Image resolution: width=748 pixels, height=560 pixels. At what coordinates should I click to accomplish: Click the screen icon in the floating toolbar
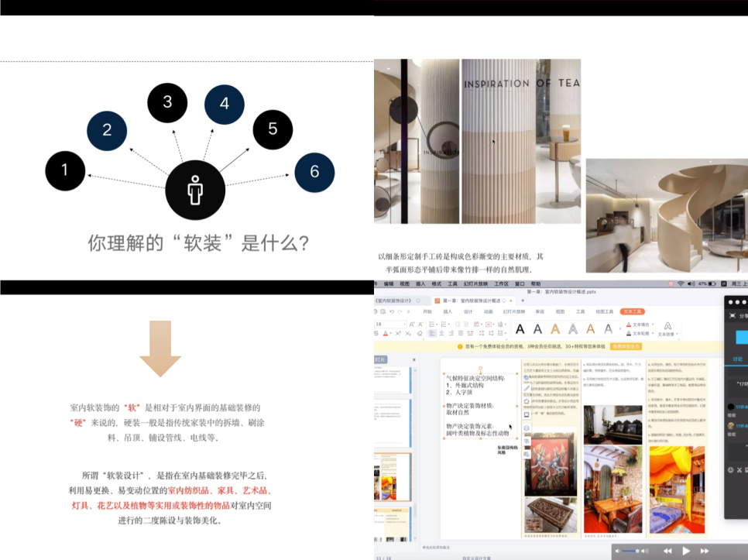click(527, 414)
